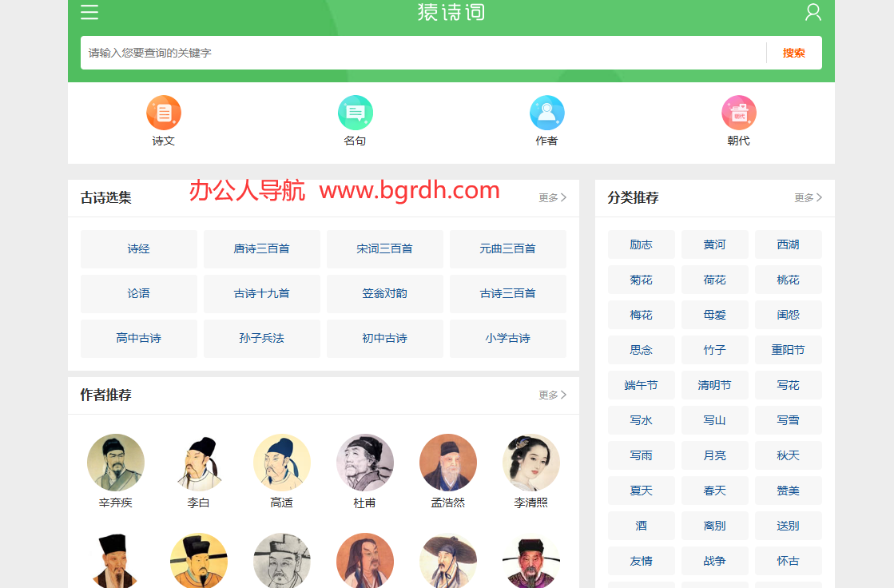Expand 作者推荐 with 更多 arrow
Image resolution: width=894 pixels, height=588 pixels.
pos(552,395)
